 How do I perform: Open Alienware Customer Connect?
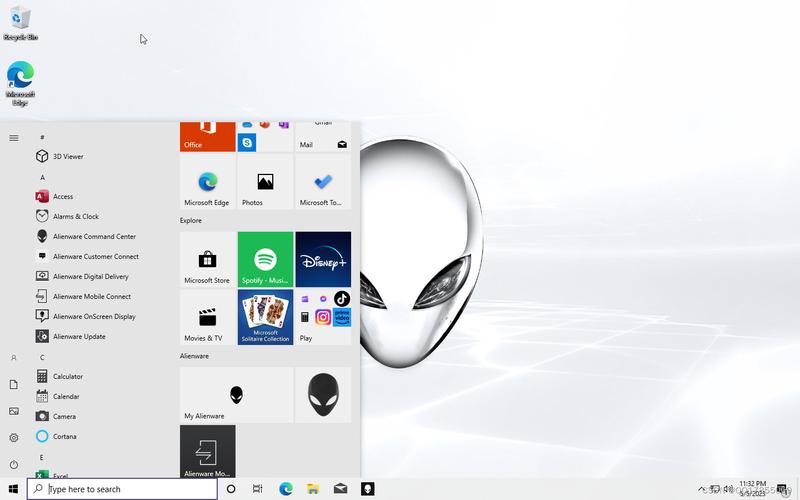(102, 256)
